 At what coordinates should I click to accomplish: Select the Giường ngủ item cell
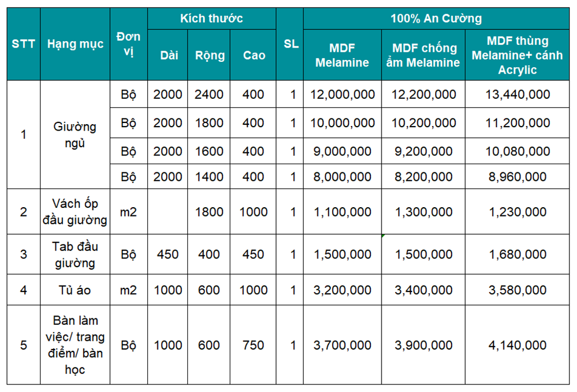click(x=74, y=135)
